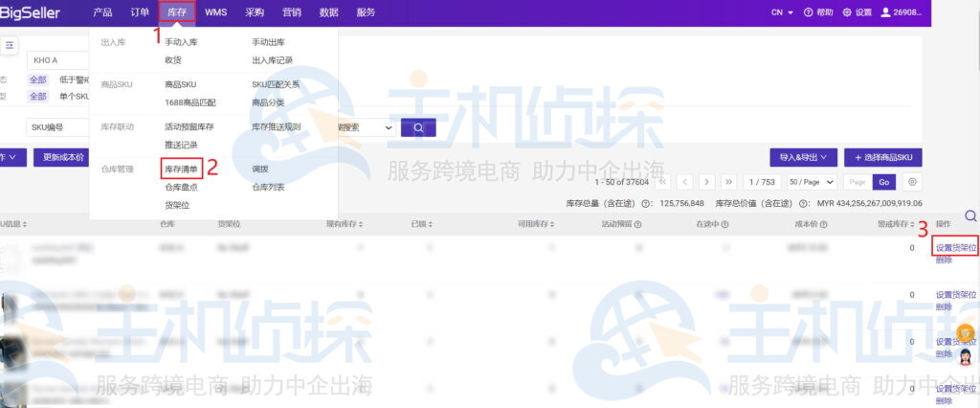Jump to last page arrow

[x=728, y=181]
